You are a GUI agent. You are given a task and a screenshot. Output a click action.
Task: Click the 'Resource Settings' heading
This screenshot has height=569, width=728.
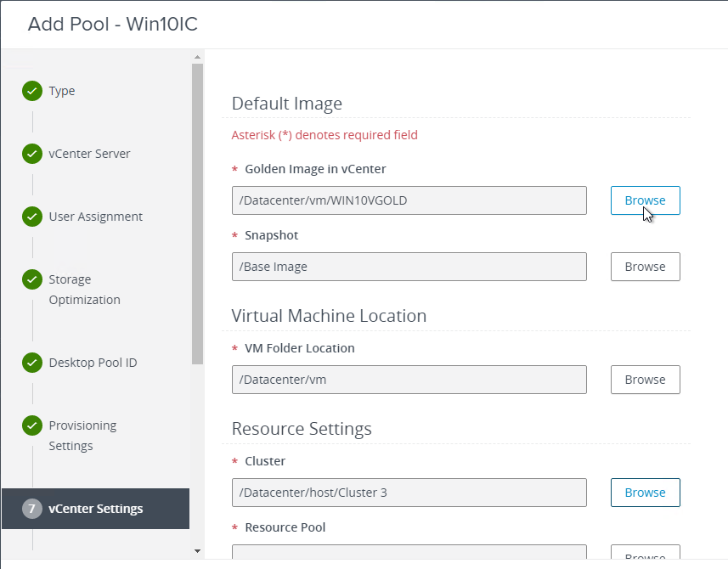tap(302, 429)
